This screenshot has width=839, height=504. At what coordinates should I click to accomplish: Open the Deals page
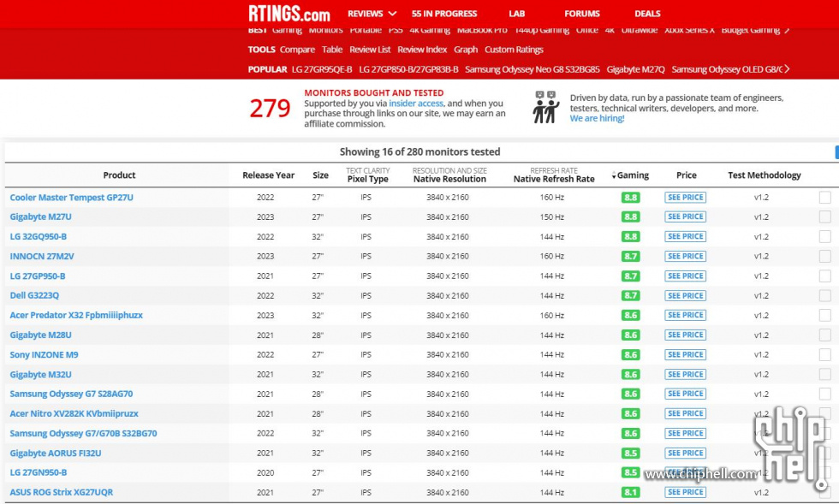tap(647, 14)
